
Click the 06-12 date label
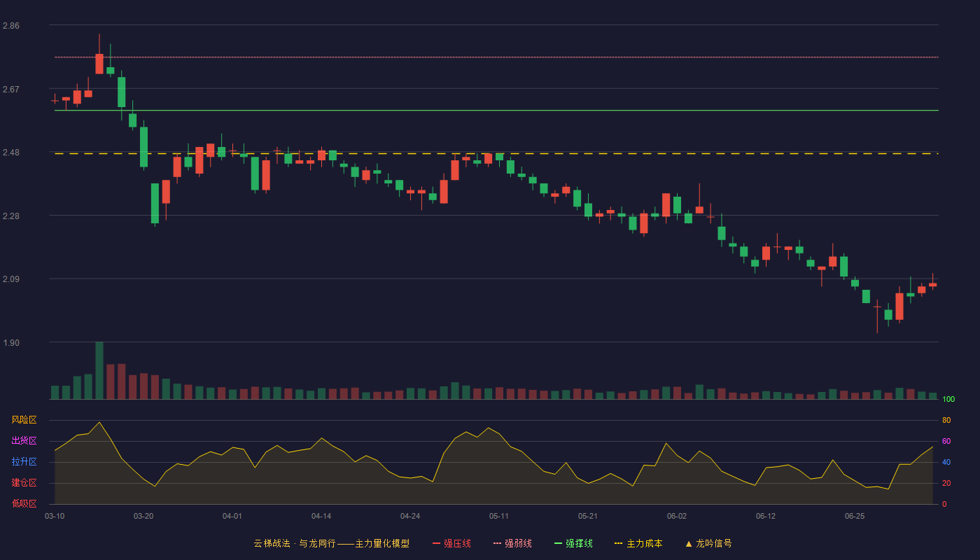click(x=766, y=516)
